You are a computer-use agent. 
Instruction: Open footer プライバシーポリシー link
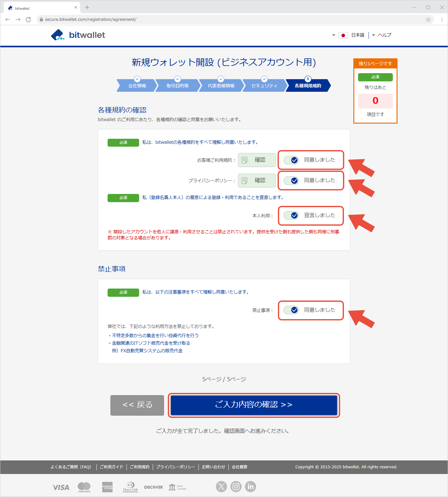point(176,467)
